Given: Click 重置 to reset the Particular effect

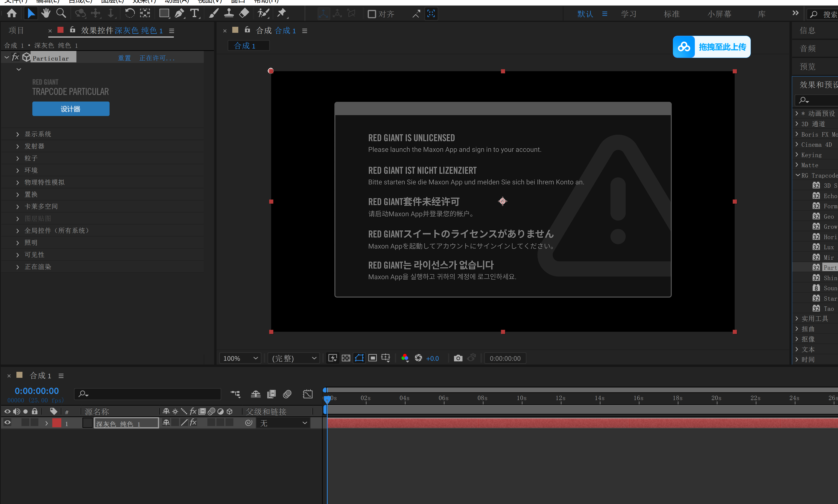Looking at the screenshot, I should click(124, 58).
